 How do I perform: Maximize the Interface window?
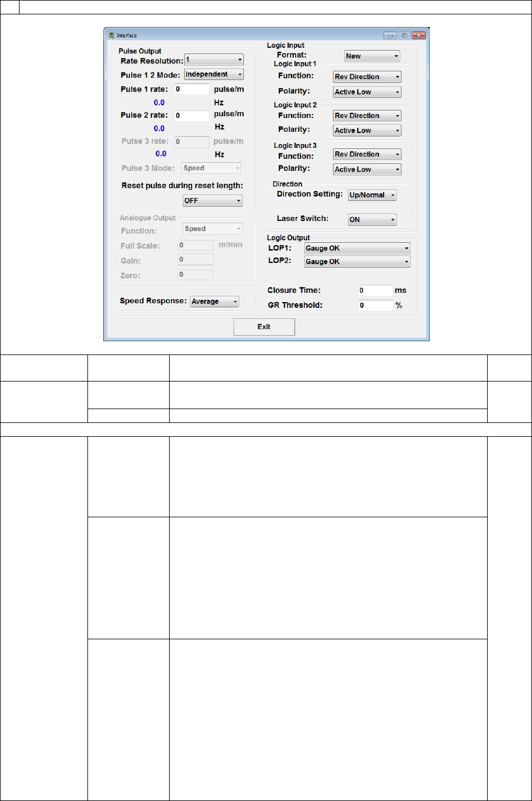tap(404, 36)
